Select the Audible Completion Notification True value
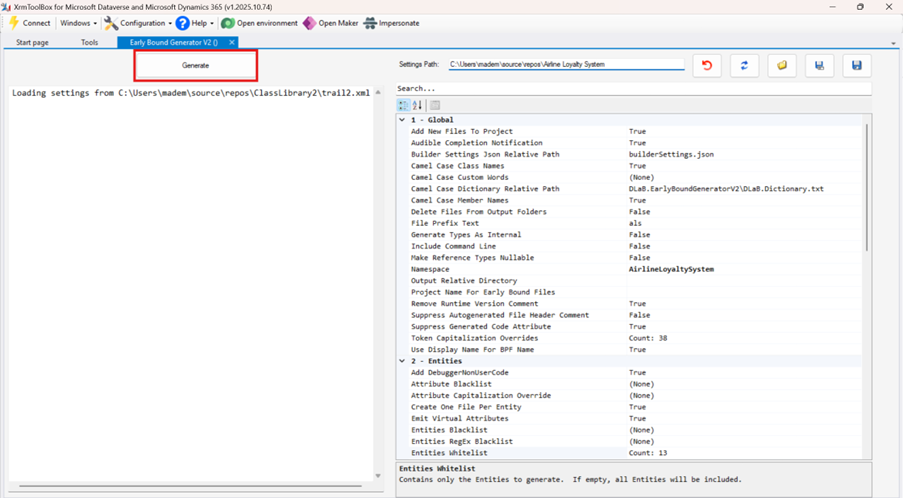Viewport: 903px width, 498px height. click(x=637, y=143)
